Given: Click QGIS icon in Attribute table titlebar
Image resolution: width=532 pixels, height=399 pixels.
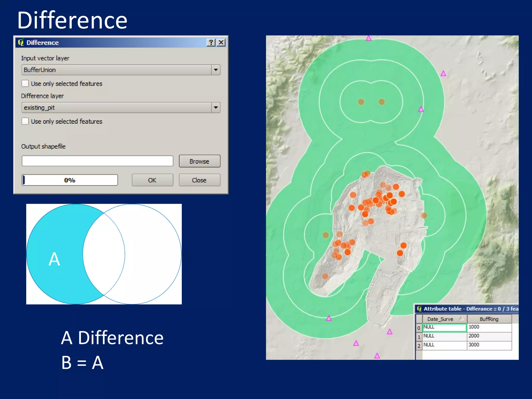Looking at the screenshot, I should click(419, 309).
